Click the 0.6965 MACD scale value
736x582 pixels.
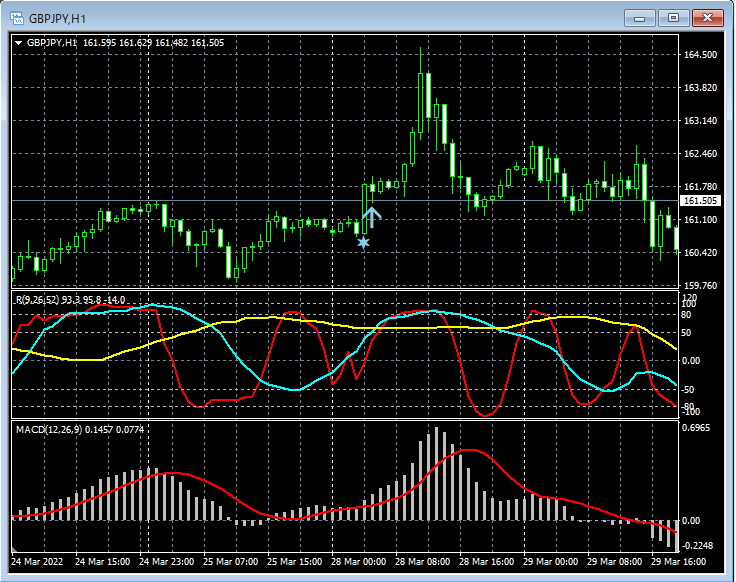pyautogui.click(x=696, y=428)
